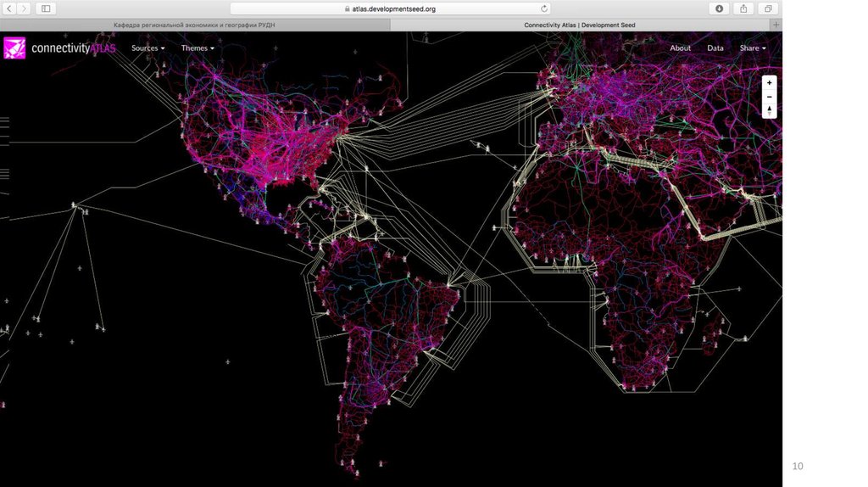Open the About page link
The image size is (868, 487).
click(x=680, y=48)
